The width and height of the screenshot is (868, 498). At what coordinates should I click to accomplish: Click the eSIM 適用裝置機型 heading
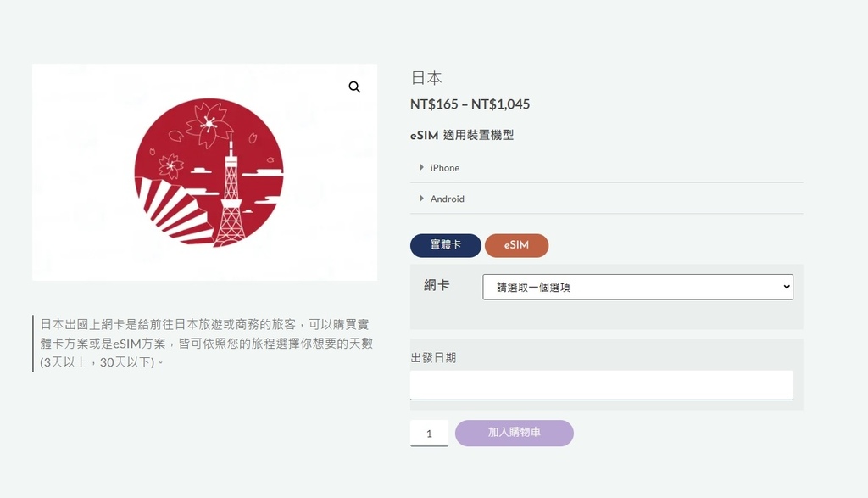pos(462,135)
